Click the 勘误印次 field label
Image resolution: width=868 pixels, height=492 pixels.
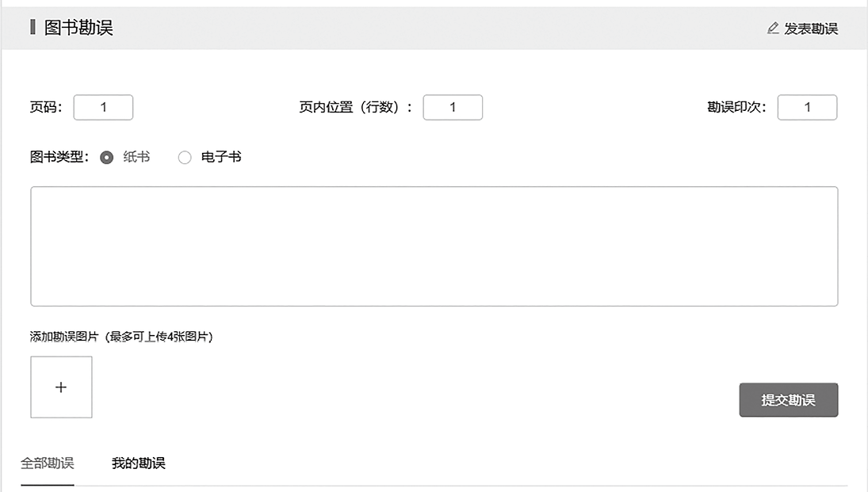(736, 107)
